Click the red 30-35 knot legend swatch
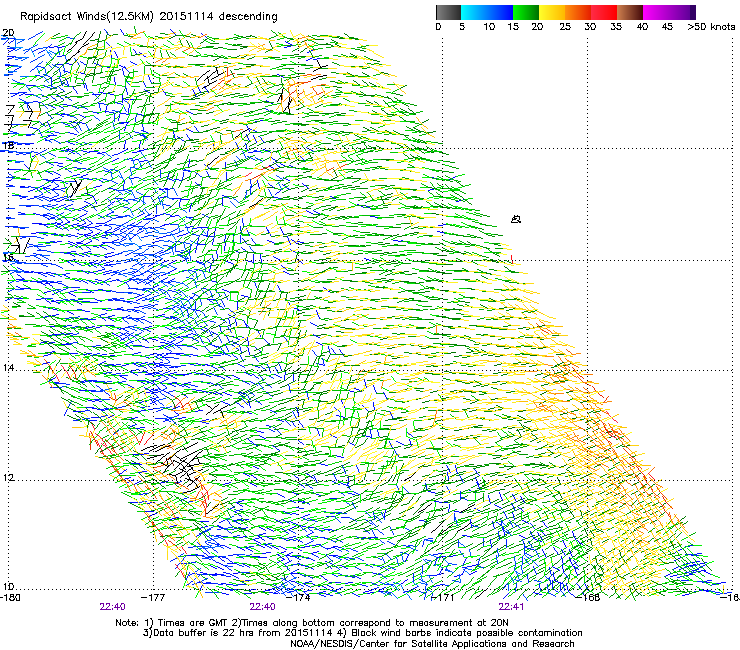740x650 pixels. [604, 12]
